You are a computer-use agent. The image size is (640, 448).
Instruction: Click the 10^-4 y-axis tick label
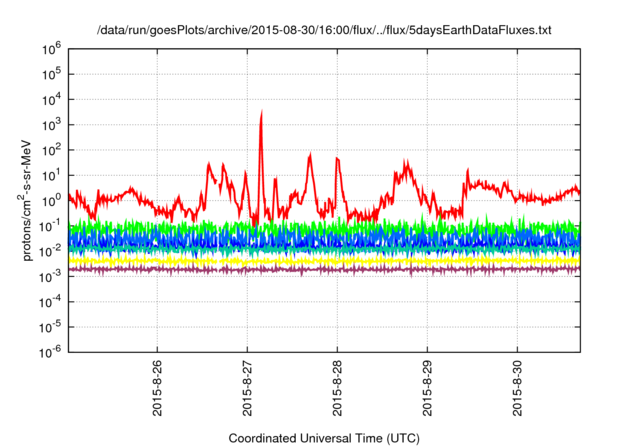(x=50, y=303)
